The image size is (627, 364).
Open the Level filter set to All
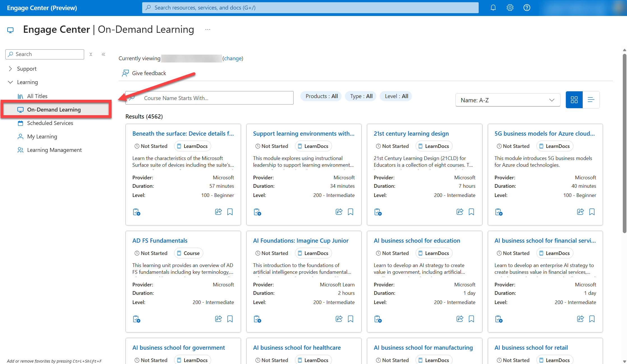pos(396,96)
